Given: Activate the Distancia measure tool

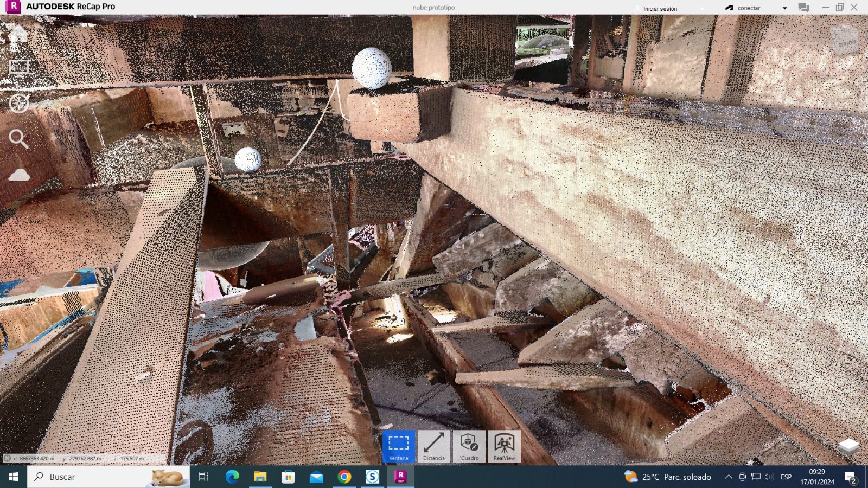Looking at the screenshot, I should pos(433,446).
